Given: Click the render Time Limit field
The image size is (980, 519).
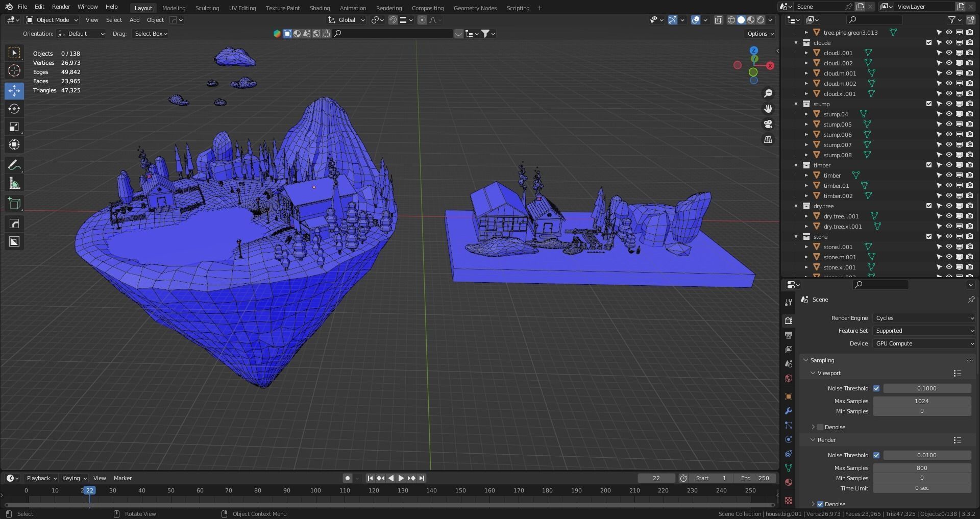Looking at the screenshot, I should [922, 488].
